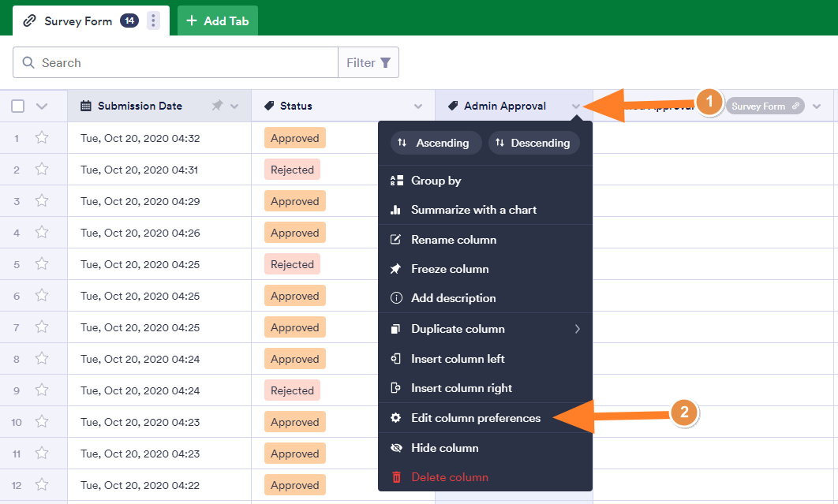
Task: Click into the Search field
Action: (181, 63)
